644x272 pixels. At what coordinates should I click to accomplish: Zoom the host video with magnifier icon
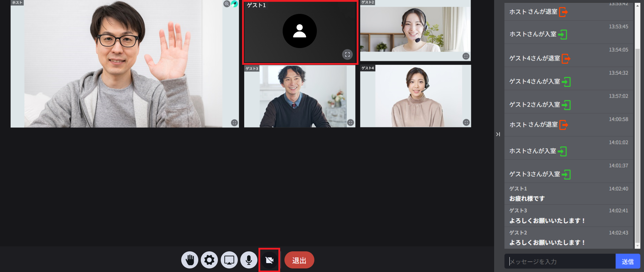coord(227,4)
